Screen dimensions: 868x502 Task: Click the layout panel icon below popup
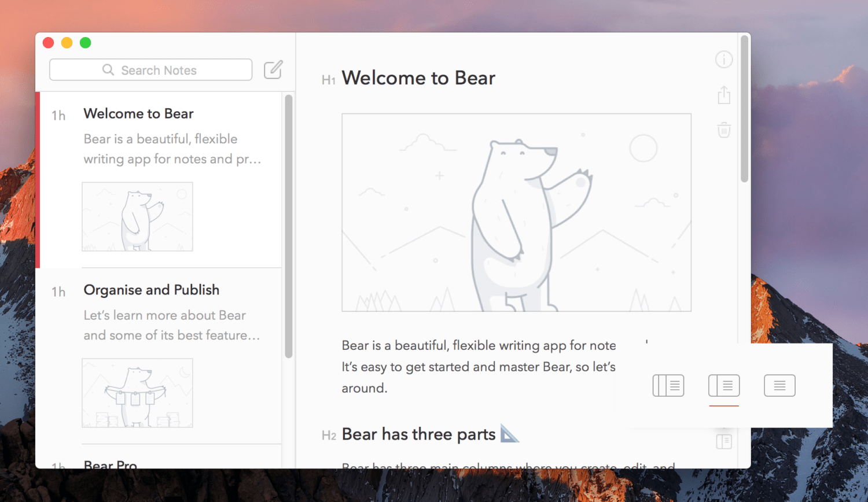point(723,442)
